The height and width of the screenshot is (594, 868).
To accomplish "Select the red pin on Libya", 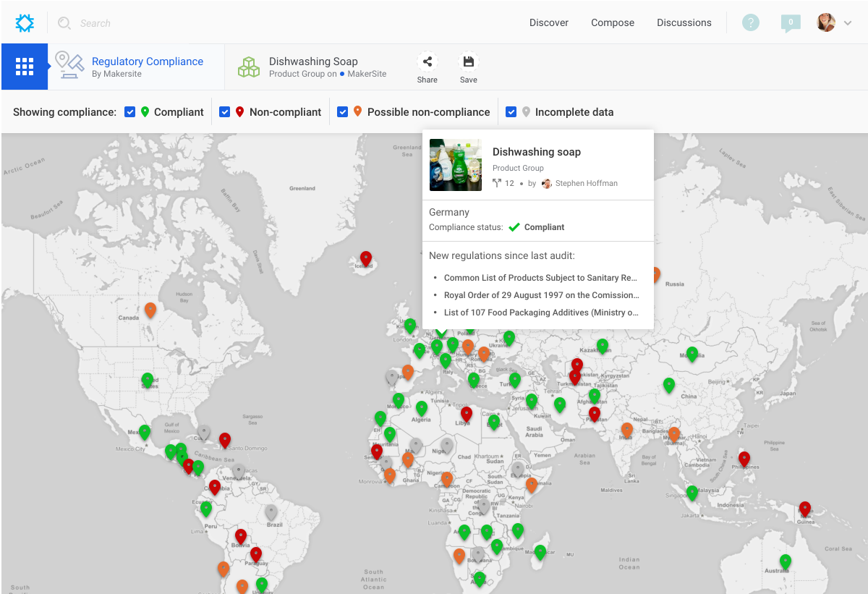I will [467, 415].
